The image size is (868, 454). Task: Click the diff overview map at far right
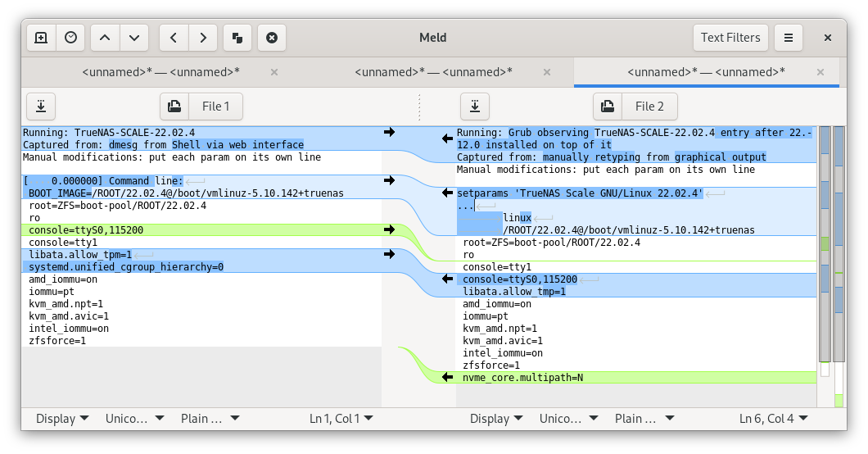click(839, 266)
